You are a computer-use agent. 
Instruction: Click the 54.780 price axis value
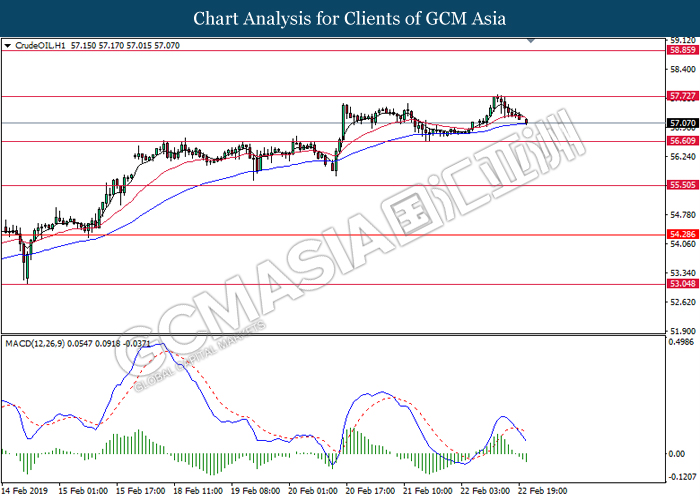tap(683, 215)
